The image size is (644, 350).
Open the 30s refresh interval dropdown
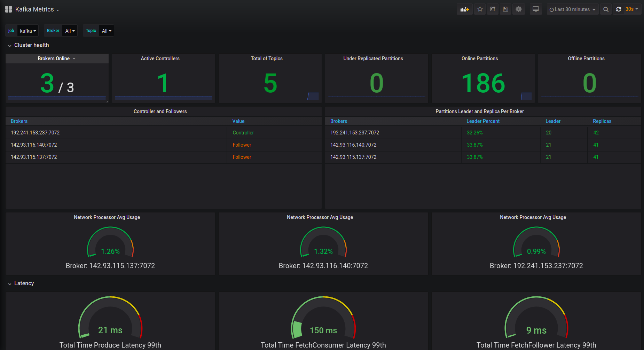(632, 9)
